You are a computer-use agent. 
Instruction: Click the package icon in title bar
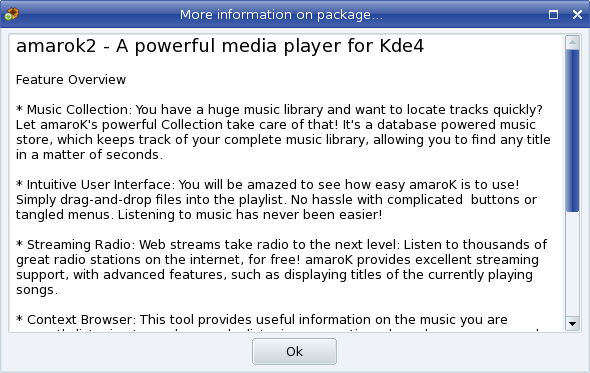(x=12, y=14)
